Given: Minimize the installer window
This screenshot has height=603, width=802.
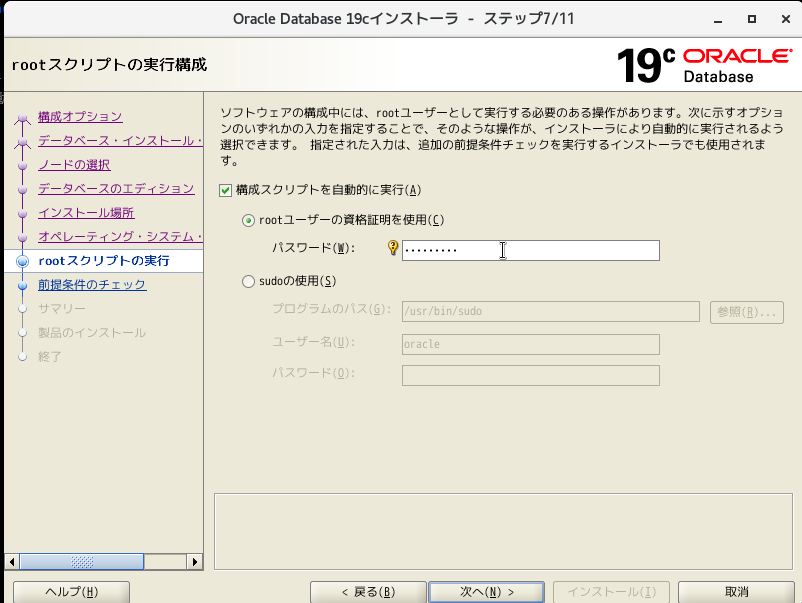Looking at the screenshot, I should point(718,19).
